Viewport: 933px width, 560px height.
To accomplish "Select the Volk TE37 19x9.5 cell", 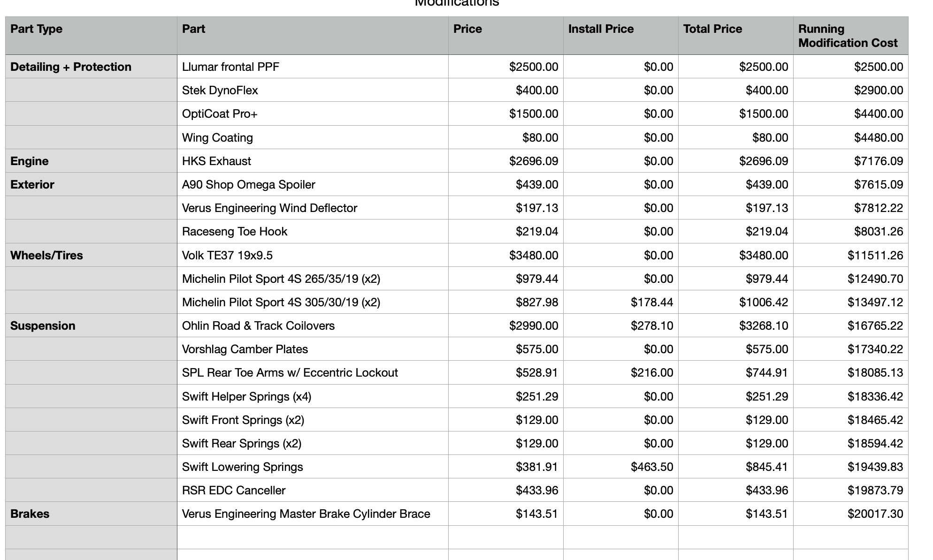I will [313, 255].
